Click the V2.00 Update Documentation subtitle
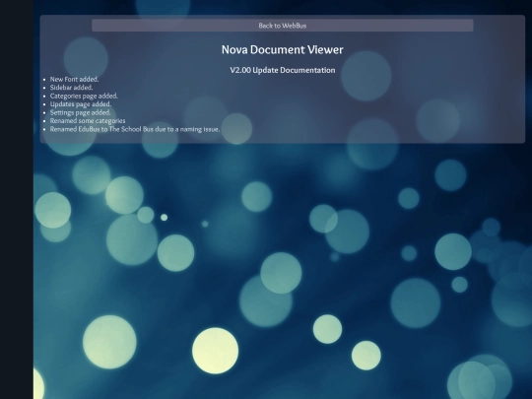Screen dimensions: 532x399 point(283,70)
